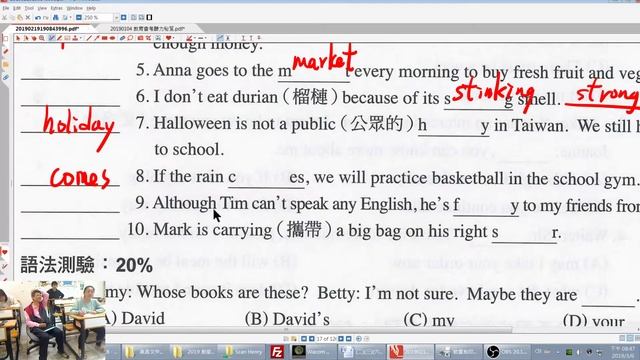Select the Crop tool icon

(148, 38)
